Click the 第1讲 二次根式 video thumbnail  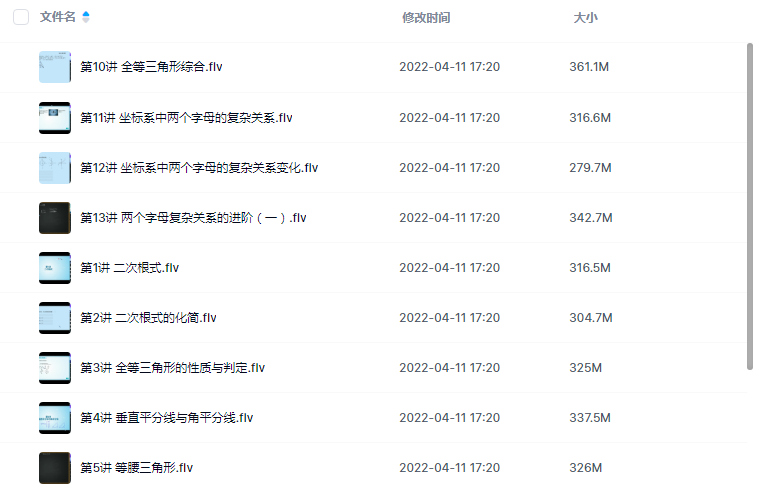tap(55, 268)
